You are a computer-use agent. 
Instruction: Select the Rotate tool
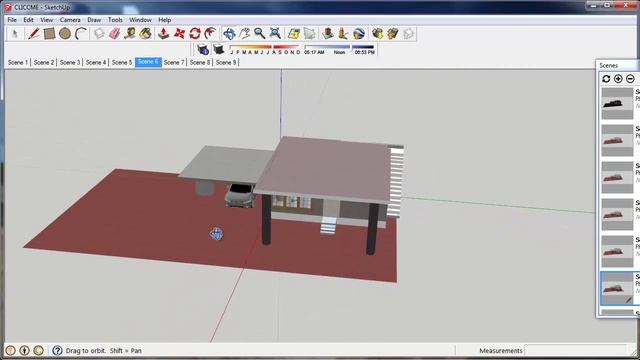tap(195, 34)
